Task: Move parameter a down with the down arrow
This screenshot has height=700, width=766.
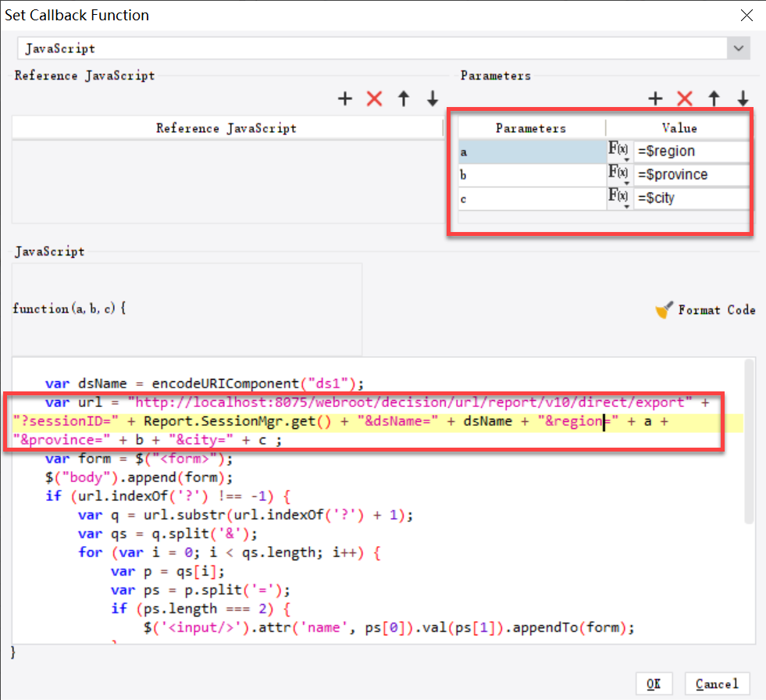Action: 742,98
